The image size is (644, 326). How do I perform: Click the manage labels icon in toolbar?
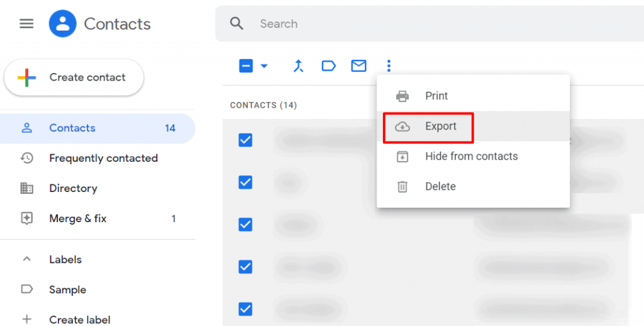[x=328, y=66]
